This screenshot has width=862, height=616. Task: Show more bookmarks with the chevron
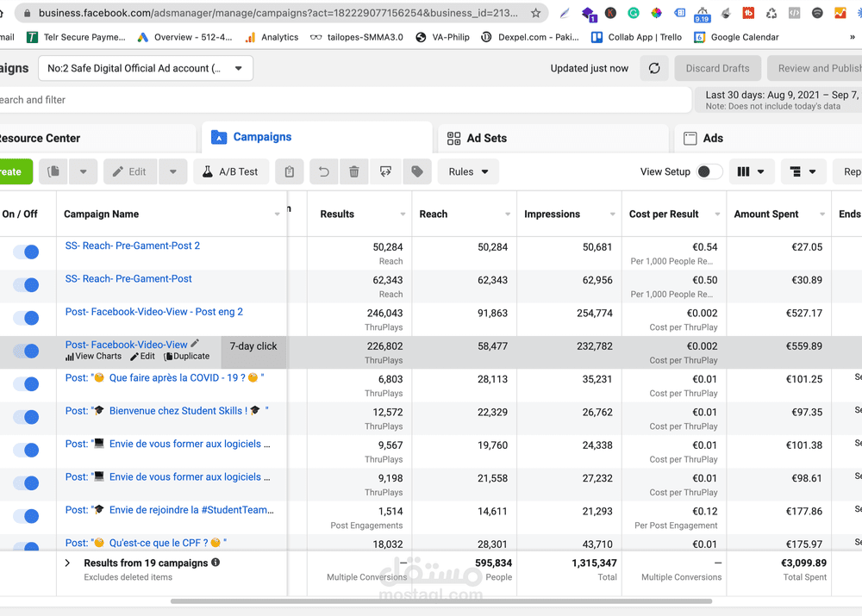point(853,37)
